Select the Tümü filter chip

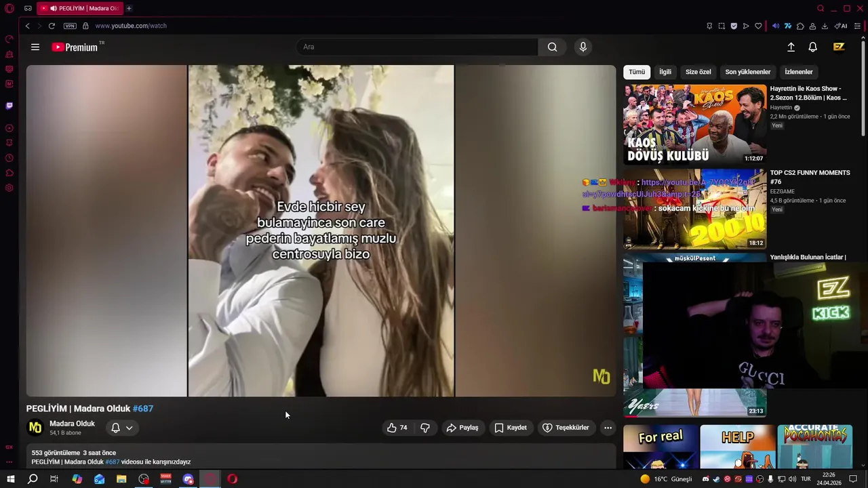(637, 72)
